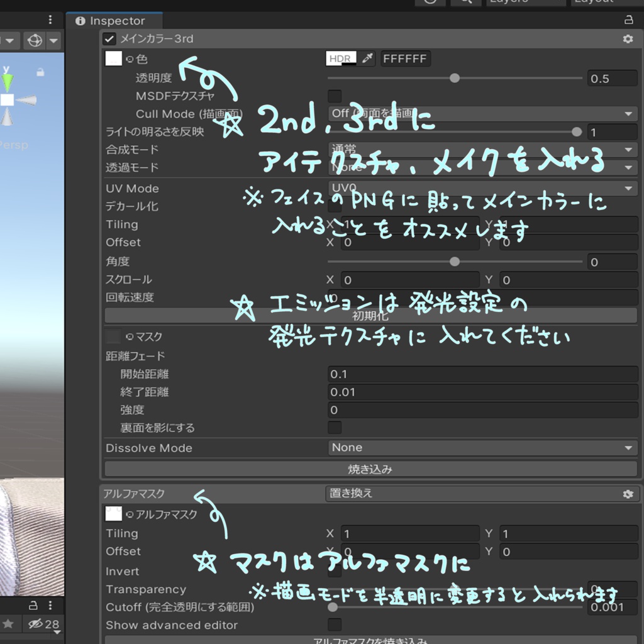Open the Cull Mode dropdown
The width and height of the screenshot is (644, 644).
pyautogui.click(x=482, y=114)
